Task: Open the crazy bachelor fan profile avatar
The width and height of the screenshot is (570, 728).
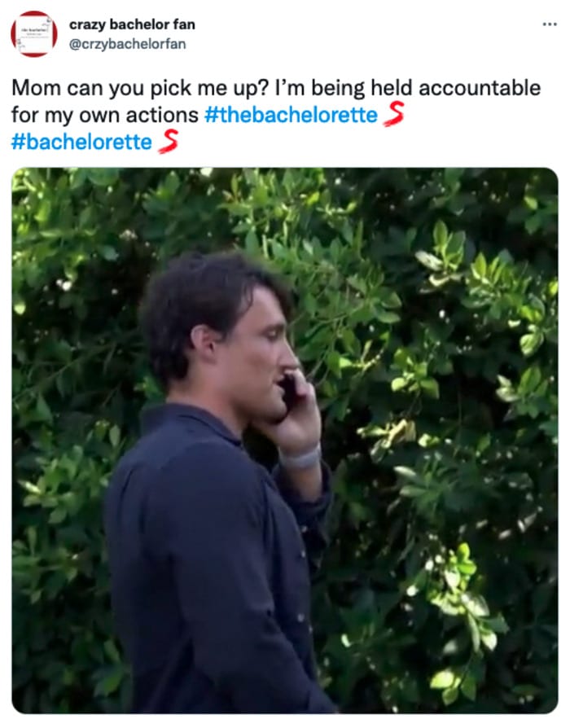Action: (x=34, y=34)
